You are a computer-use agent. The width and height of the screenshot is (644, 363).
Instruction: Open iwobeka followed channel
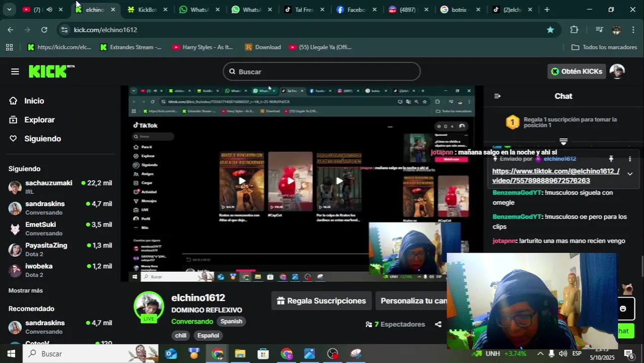click(x=60, y=270)
